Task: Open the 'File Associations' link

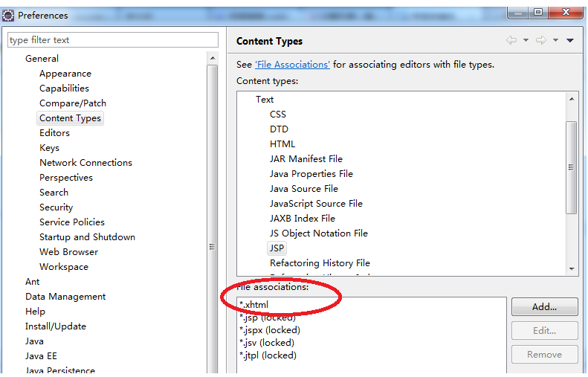Action: (x=292, y=65)
